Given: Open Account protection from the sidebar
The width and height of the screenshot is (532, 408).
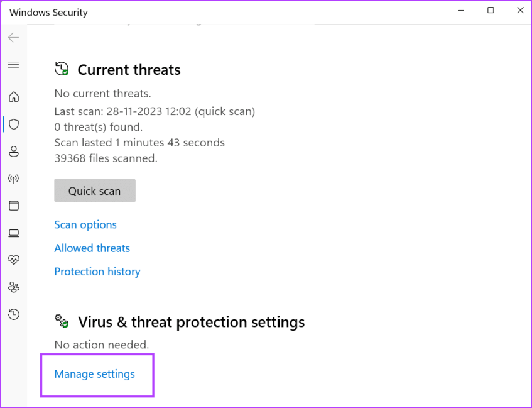Looking at the screenshot, I should point(14,151).
